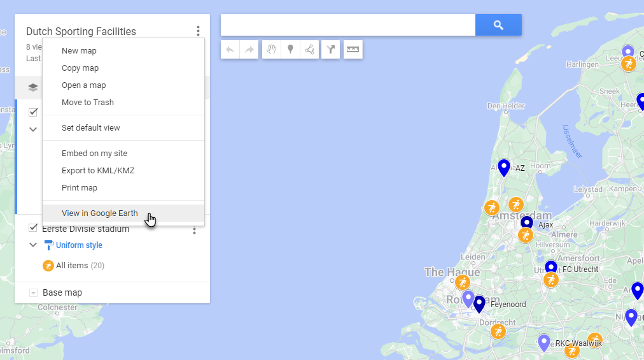Click blue pin near Heerenveen
This screenshot has width=644, height=360.
point(641,101)
